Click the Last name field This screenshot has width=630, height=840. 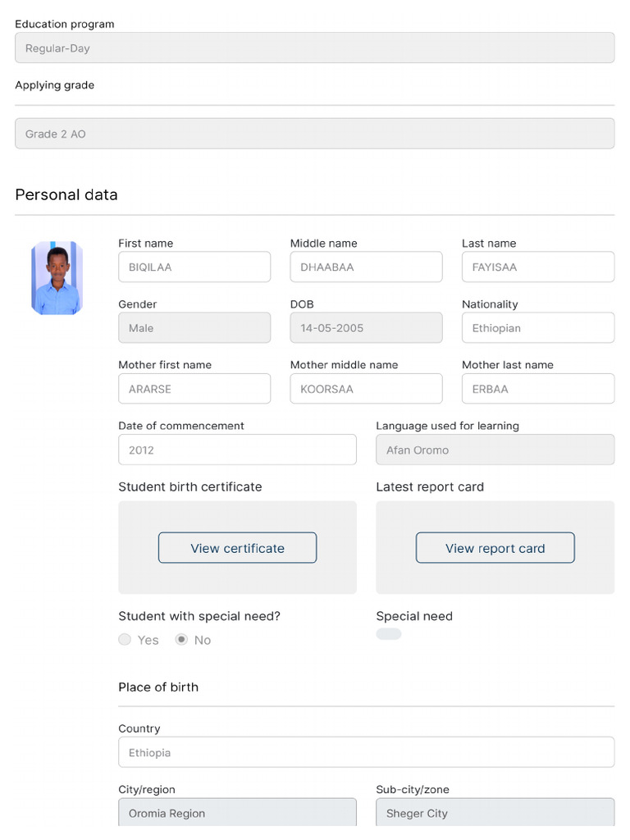coord(537,267)
